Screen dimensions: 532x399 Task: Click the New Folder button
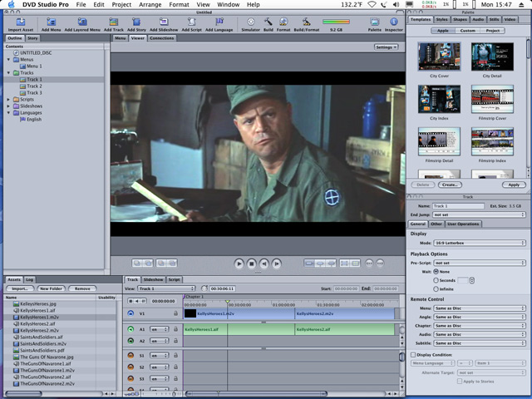[x=52, y=288]
